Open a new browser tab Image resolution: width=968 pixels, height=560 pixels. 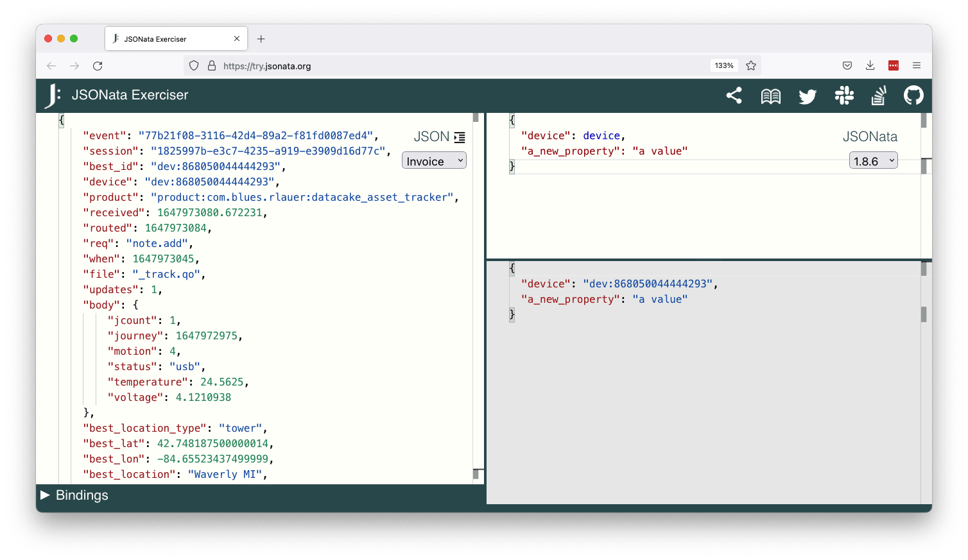point(261,39)
